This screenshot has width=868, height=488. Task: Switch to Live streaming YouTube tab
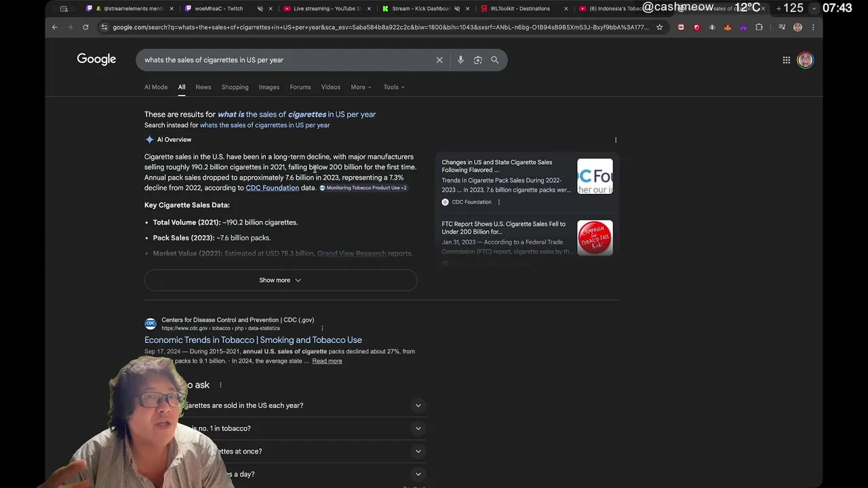(325, 9)
